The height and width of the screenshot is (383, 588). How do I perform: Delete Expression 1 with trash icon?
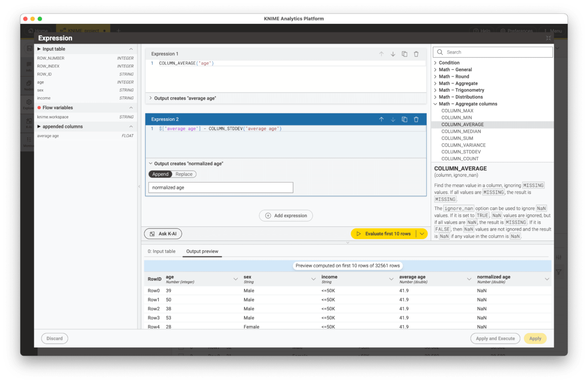point(416,54)
